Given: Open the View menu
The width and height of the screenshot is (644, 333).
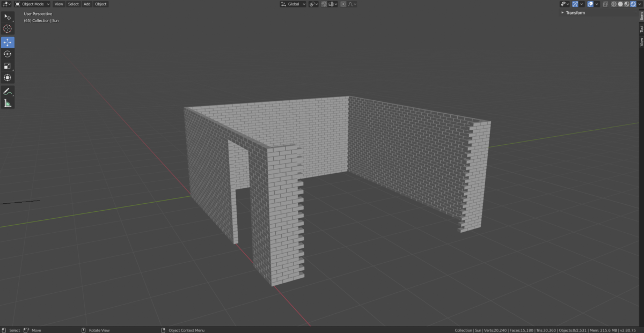Looking at the screenshot, I should pos(58,4).
